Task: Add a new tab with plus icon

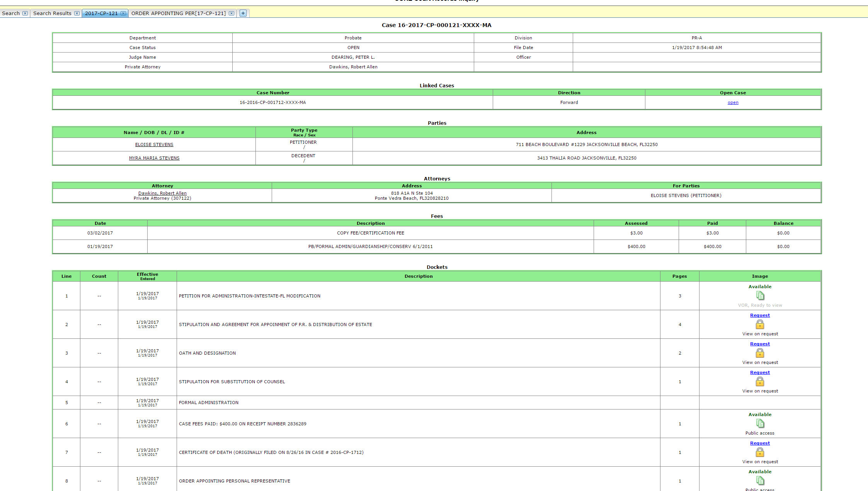Action: (x=243, y=13)
